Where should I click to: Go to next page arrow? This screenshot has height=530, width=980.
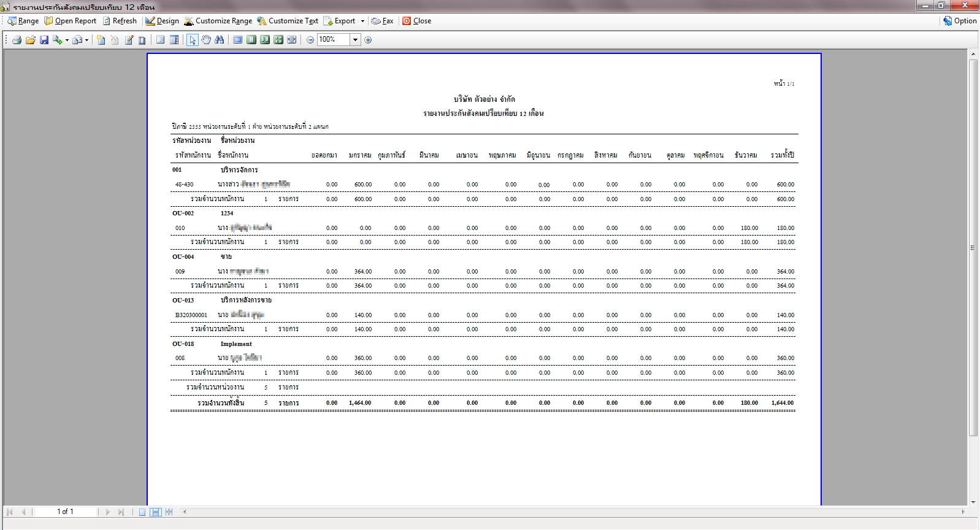tap(107, 512)
